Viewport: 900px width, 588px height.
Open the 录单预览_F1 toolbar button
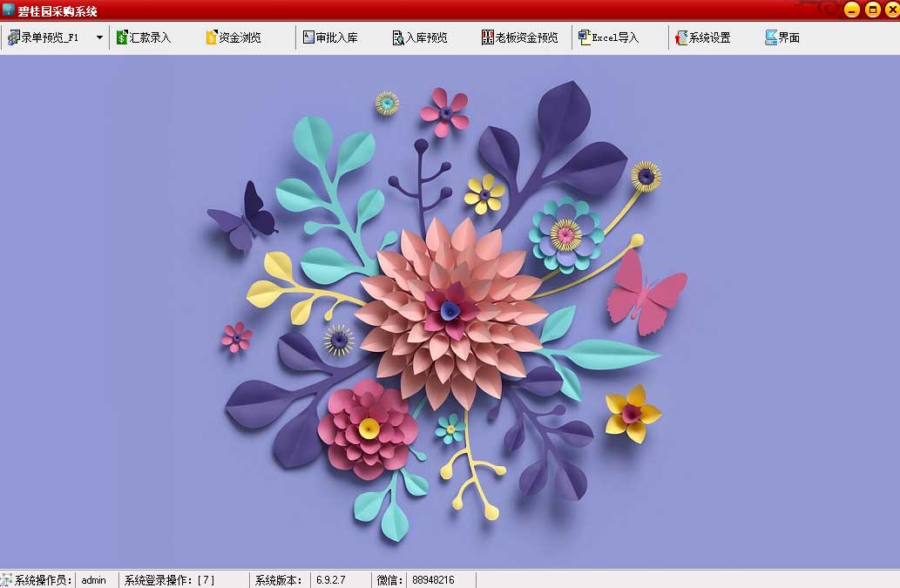[44, 37]
